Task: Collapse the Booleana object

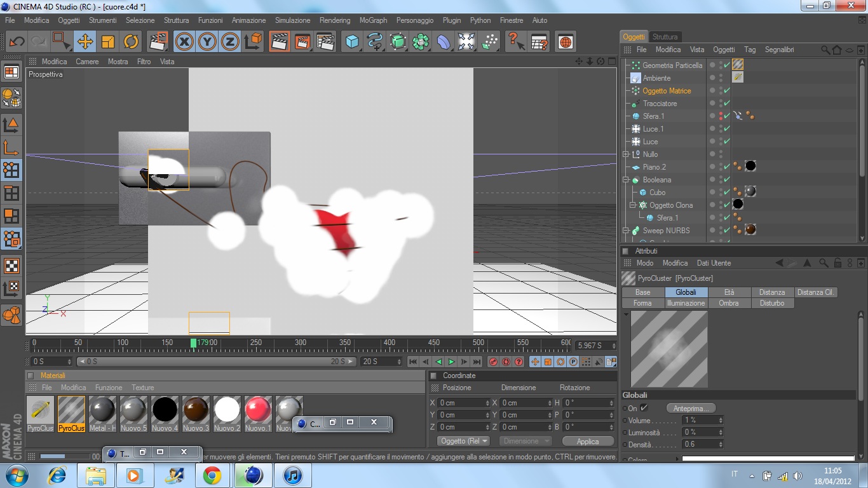Action: coord(627,179)
